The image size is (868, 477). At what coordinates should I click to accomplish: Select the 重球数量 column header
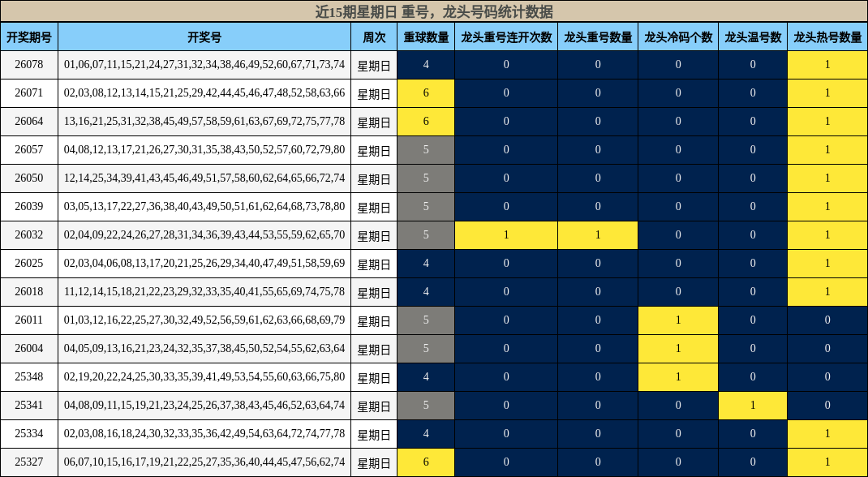point(426,35)
